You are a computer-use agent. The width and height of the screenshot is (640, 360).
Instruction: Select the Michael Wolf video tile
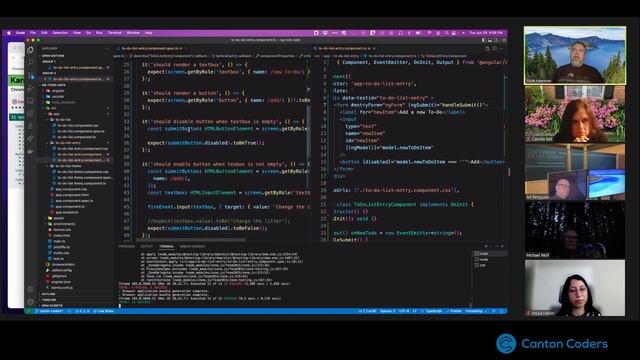pos(575,230)
